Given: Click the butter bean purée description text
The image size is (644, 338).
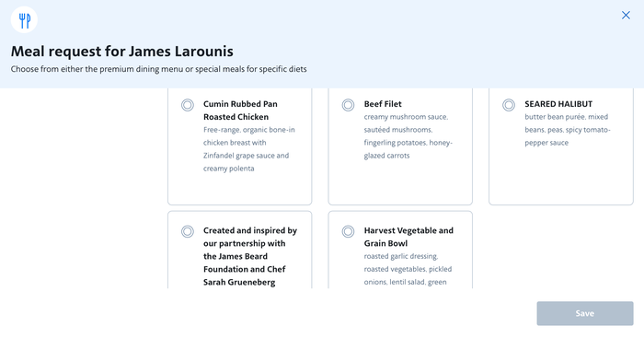Looking at the screenshot, I should point(568,130).
